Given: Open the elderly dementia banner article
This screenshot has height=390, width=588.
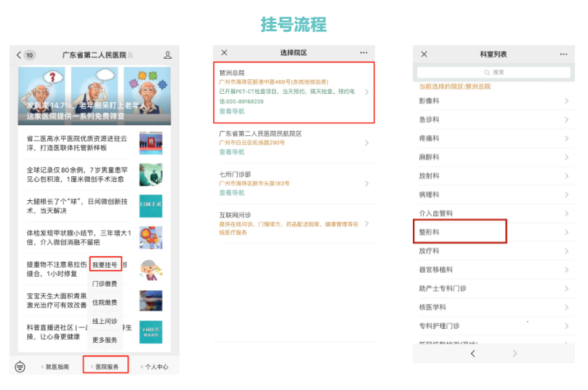Looking at the screenshot, I should (94, 96).
